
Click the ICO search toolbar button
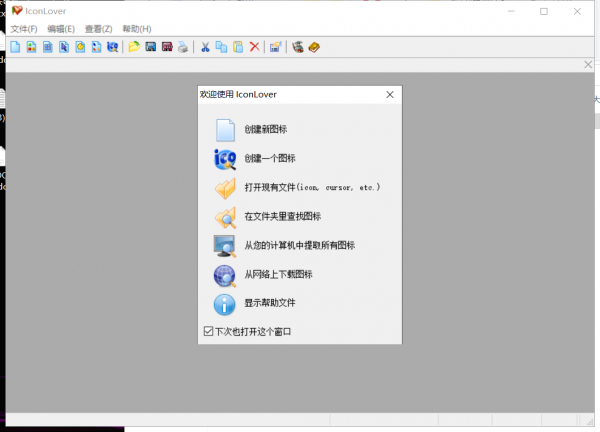(x=112, y=47)
